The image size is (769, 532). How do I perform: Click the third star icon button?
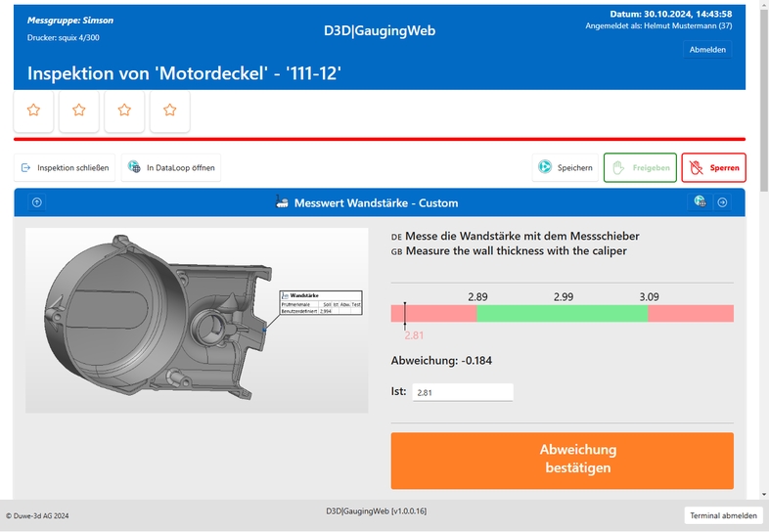coord(124,111)
